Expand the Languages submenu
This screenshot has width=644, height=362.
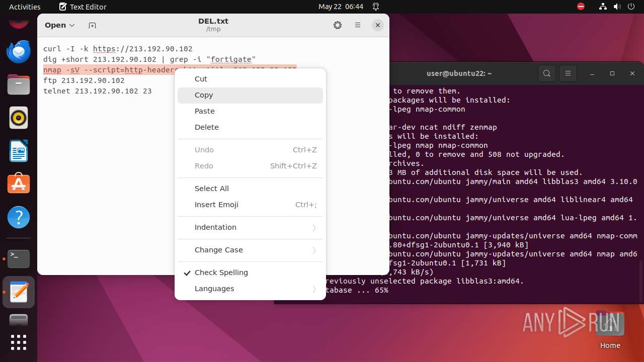pos(250,289)
